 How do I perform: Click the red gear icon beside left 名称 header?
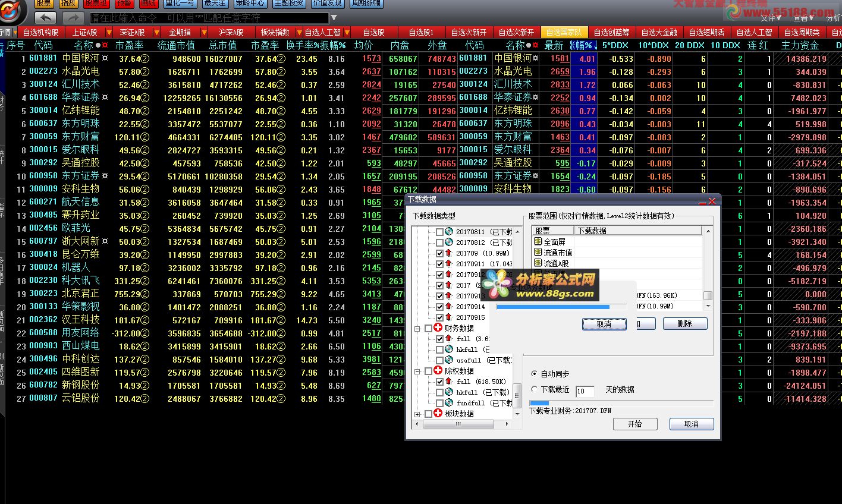[105, 45]
